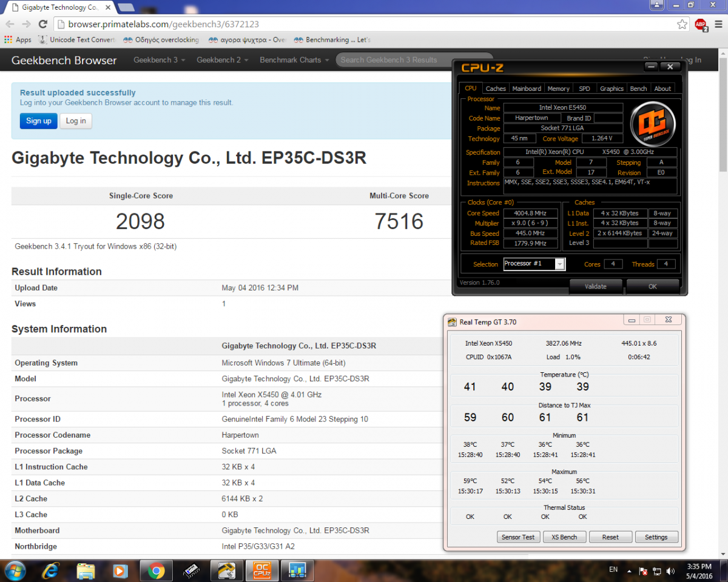Reload the Geekbench results page
The image size is (728, 582).
click(x=42, y=24)
